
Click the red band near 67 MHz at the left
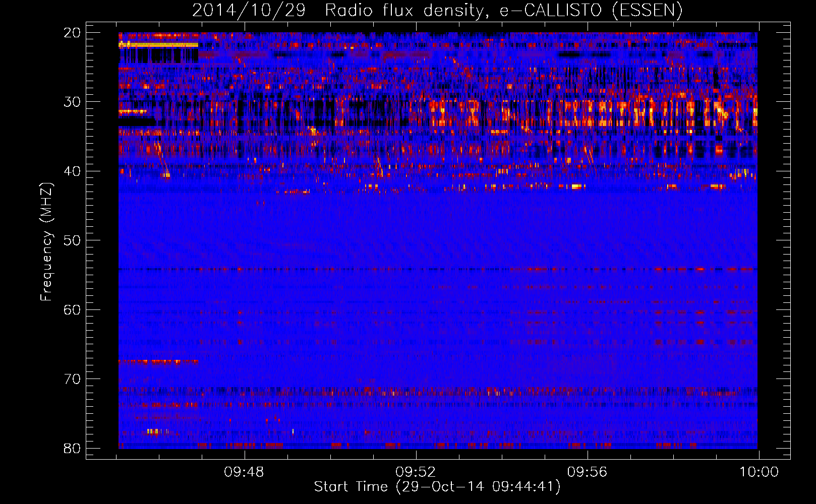pos(158,361)
